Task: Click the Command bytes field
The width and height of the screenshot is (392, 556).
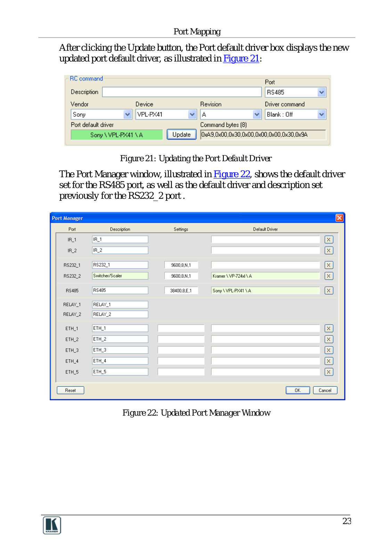Action: coord(263,134)
